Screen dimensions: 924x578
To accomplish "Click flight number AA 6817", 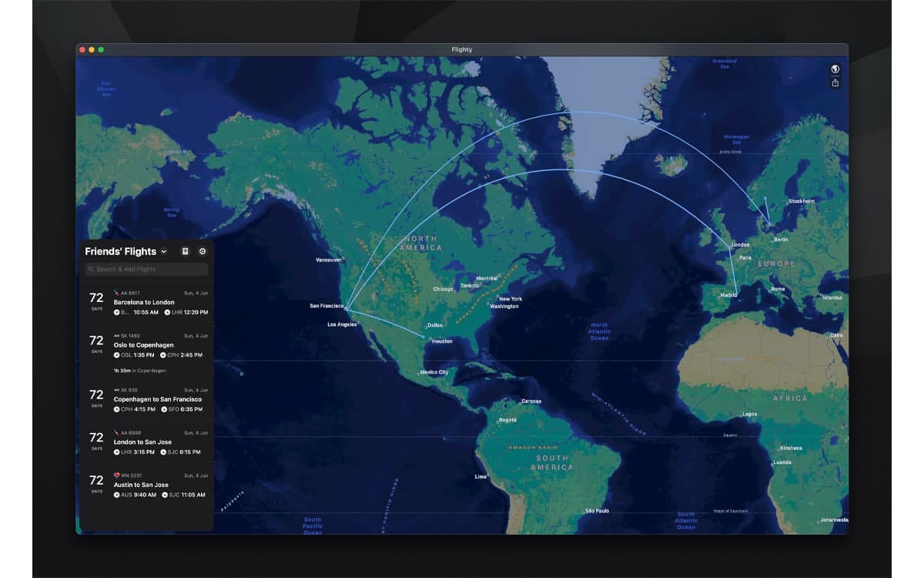I will coord(130,293).
